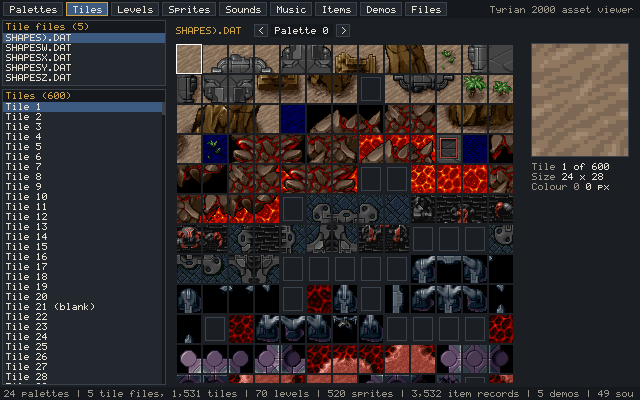Click the large palm tree tile
Image resolution: width=640 pixels, height=400 pixels.
click(475, 89)
